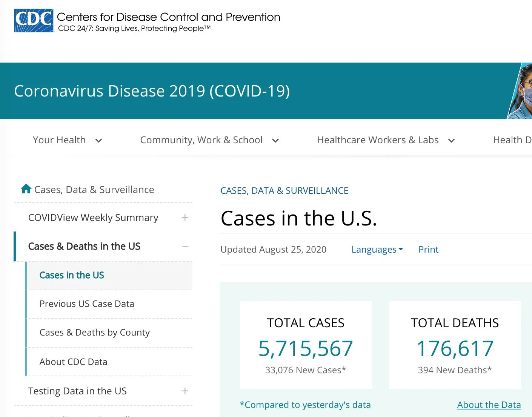Click the Total Deaths number 176,617
The height and width of the screenshot is (417, 532).
click(x=455, y=348)
